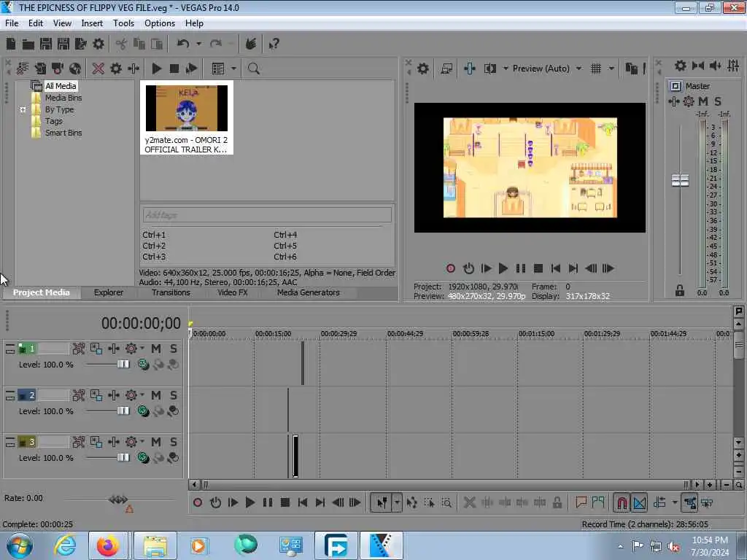
Task: Click the Cut scissors icon
Action: (121, 44)
